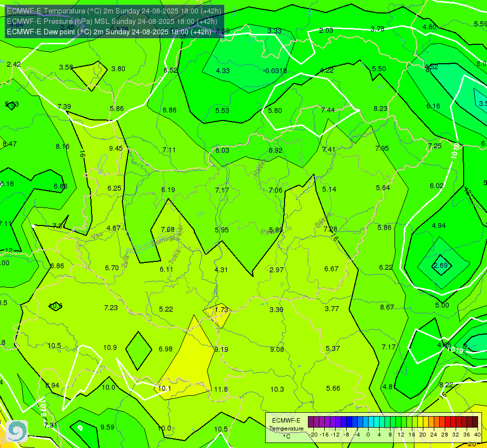The image size is (487, 448).
Task: Select the ECMWF-E Temperature 2m layer label
Action: [114, 11]
